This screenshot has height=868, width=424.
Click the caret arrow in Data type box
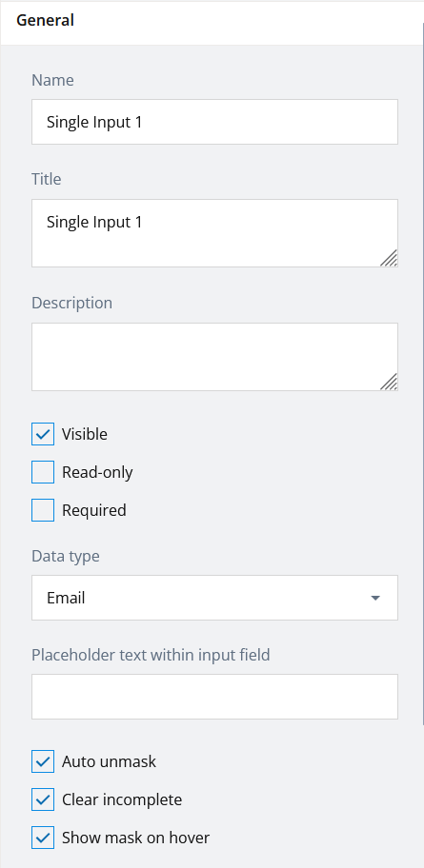(x=375, y=598)
